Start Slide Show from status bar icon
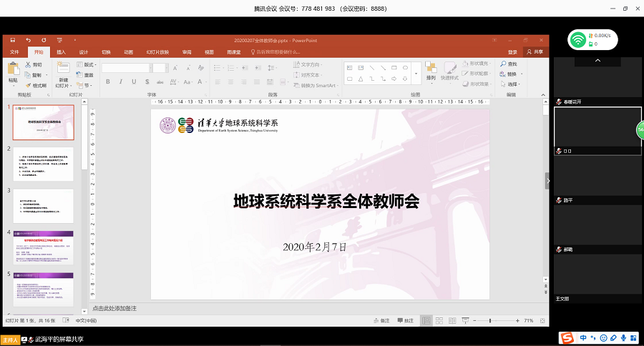644x346 pixels. (x=465, y=320)
